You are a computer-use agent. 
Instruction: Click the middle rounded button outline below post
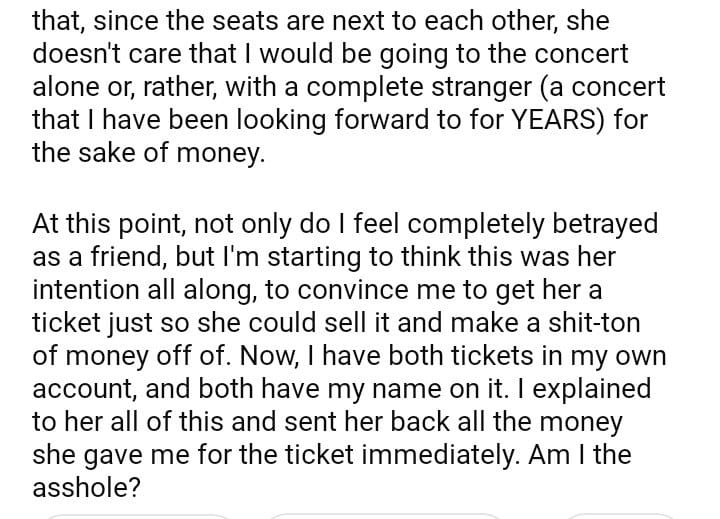point(385,515)
